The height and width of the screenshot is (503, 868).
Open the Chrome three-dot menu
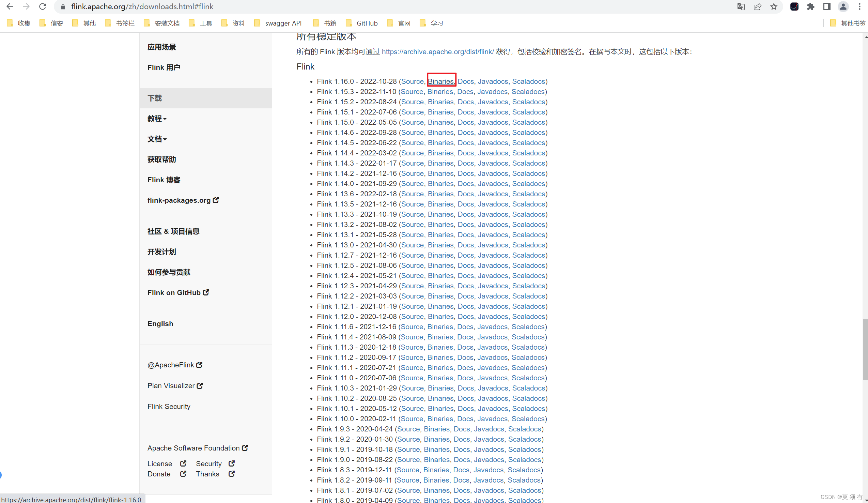coord(859,6)
